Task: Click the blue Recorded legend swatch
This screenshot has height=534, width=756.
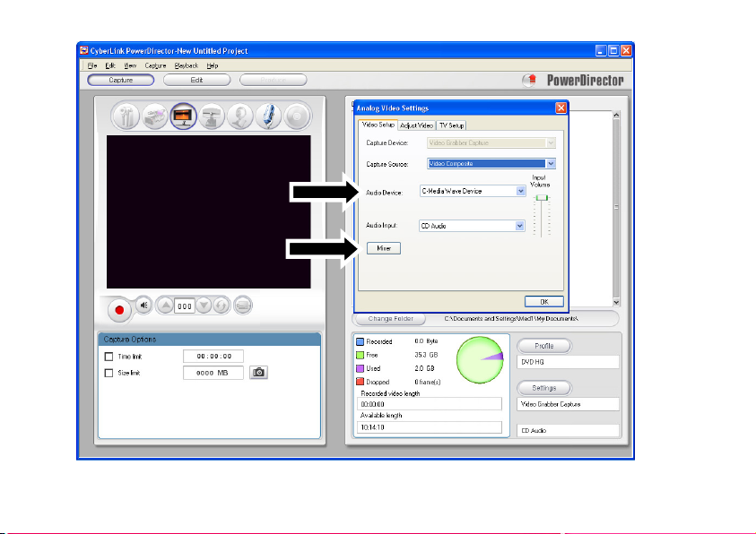Action: (x=360, y=341)
